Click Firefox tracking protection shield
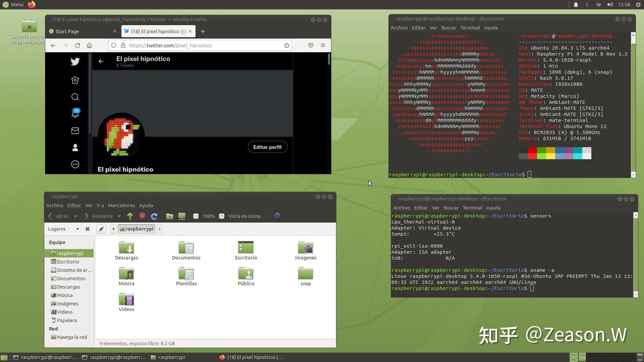644x362 pixels. 114,45
